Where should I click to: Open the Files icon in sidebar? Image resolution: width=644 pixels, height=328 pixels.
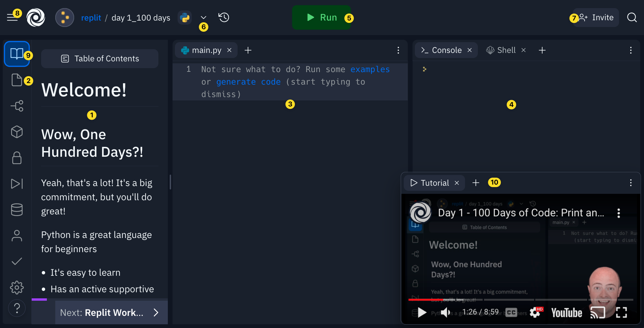point(17,80)
